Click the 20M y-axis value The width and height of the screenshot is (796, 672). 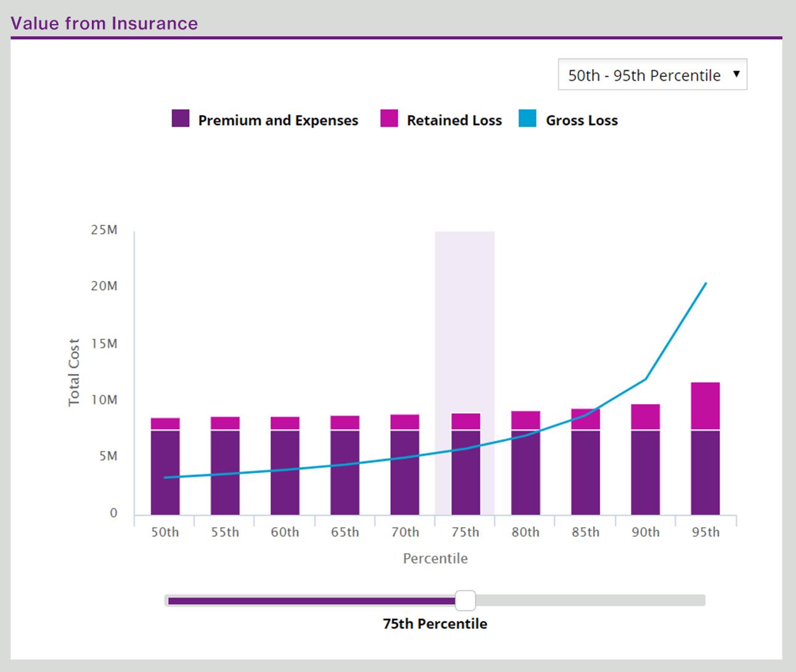(x=104, y=286)
